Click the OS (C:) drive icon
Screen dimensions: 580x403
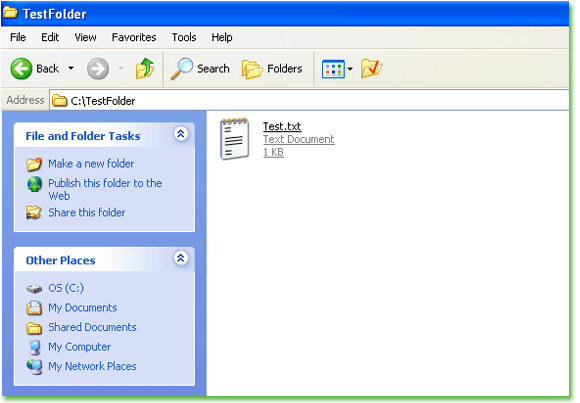pos(34,288)
